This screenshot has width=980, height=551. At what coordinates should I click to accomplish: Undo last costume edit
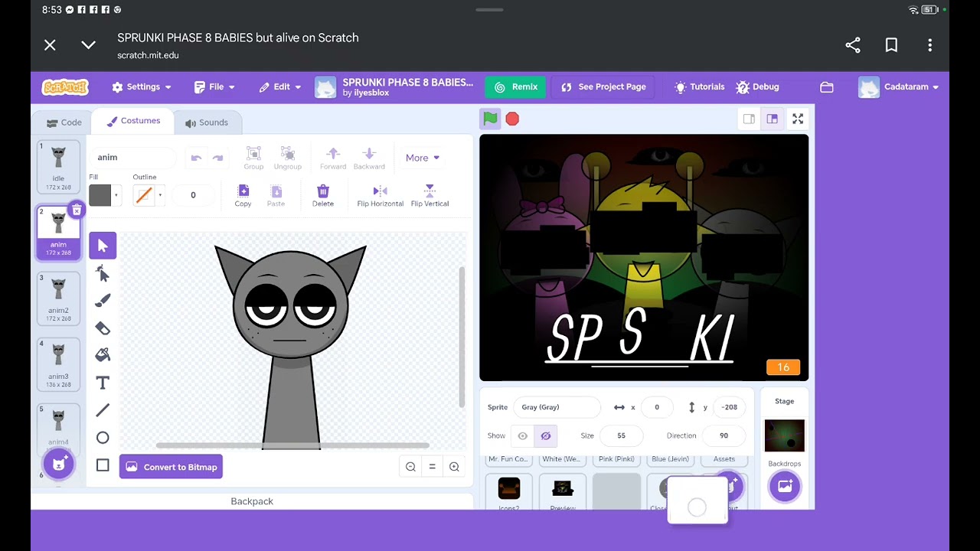[x=196, y=158]
